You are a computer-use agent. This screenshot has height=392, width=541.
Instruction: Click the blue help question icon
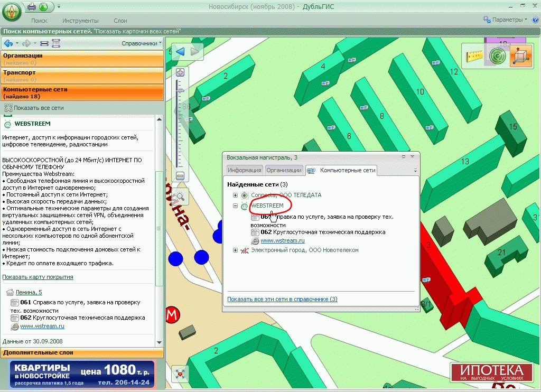click(x=536, y=20)
